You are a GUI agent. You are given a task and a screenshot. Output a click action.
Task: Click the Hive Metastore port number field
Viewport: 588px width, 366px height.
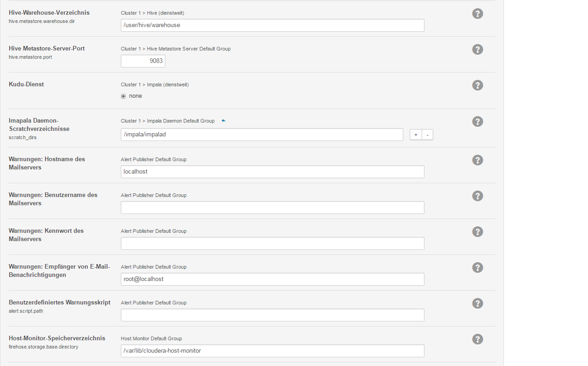[143, 61]
